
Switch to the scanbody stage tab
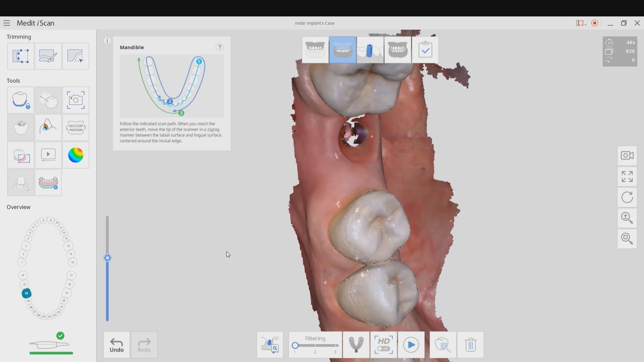[370, 50]
